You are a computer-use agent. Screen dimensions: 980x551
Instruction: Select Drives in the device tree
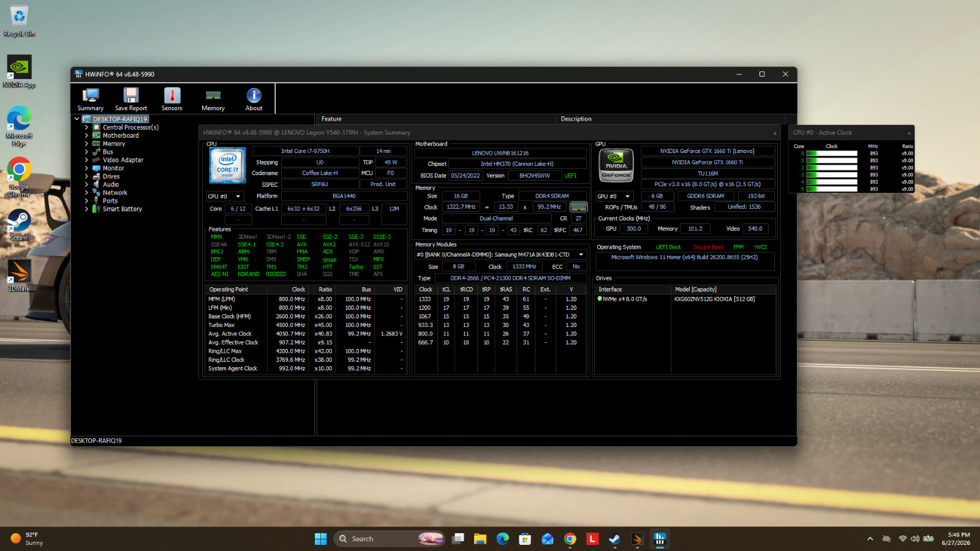point(111,176)
